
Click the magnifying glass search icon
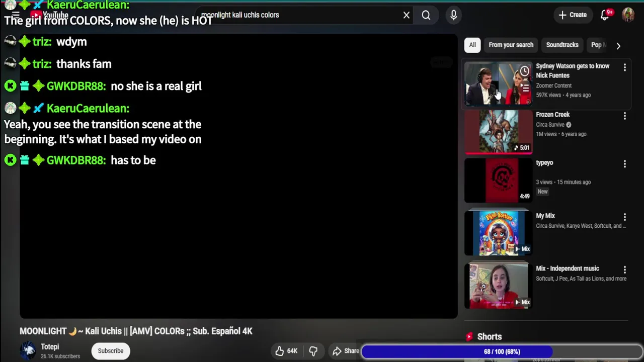point(426,15)
